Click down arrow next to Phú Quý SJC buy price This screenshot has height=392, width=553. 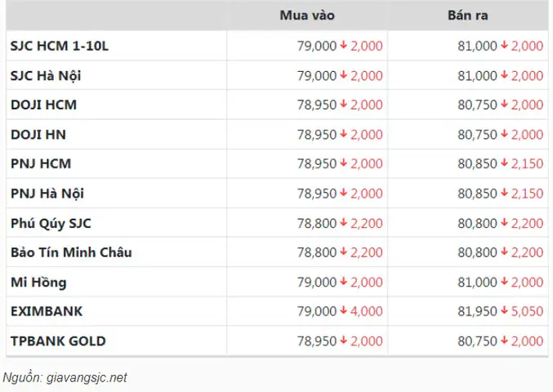click(x=344, y=222)
